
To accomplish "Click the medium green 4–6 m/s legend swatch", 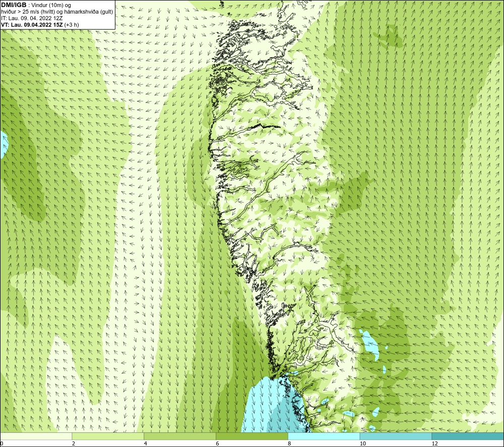I will [x=180, y=436].
